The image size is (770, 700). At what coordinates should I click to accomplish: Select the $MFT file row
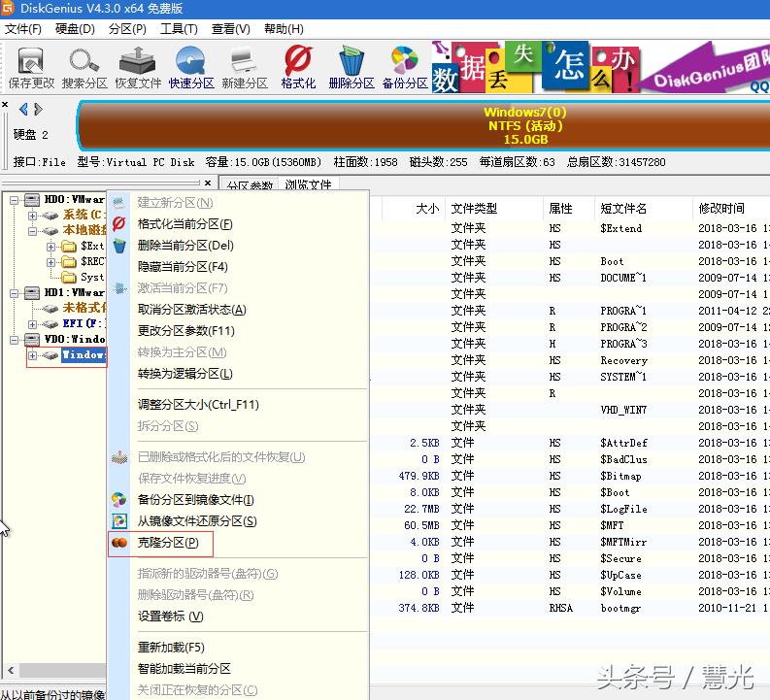570,526
